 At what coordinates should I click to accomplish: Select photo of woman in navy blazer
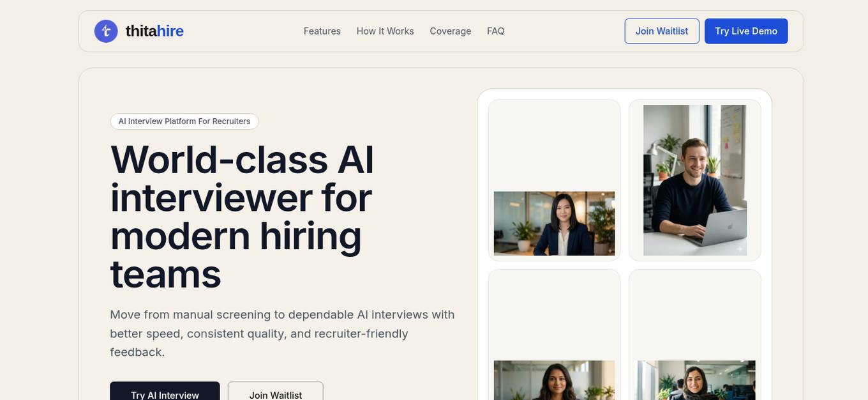pyautogui.click(x=554, y=224)
